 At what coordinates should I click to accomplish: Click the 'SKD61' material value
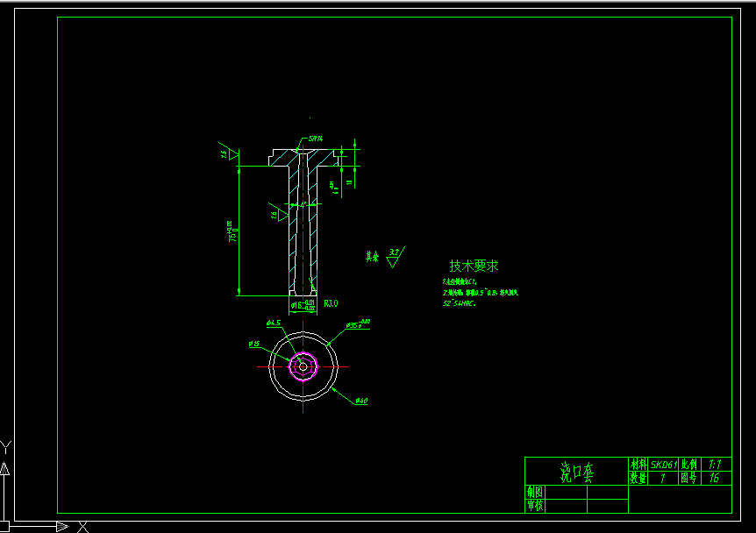tap(663, 465)
